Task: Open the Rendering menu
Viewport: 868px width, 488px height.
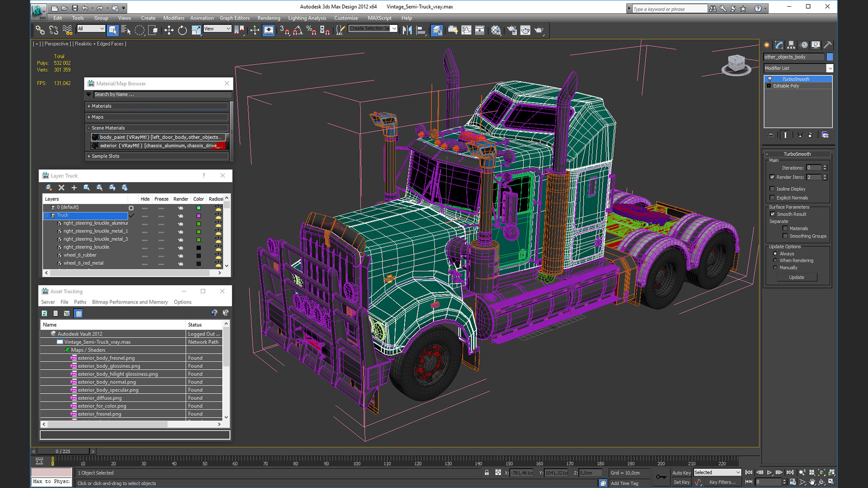Action: tap(269, 18)
